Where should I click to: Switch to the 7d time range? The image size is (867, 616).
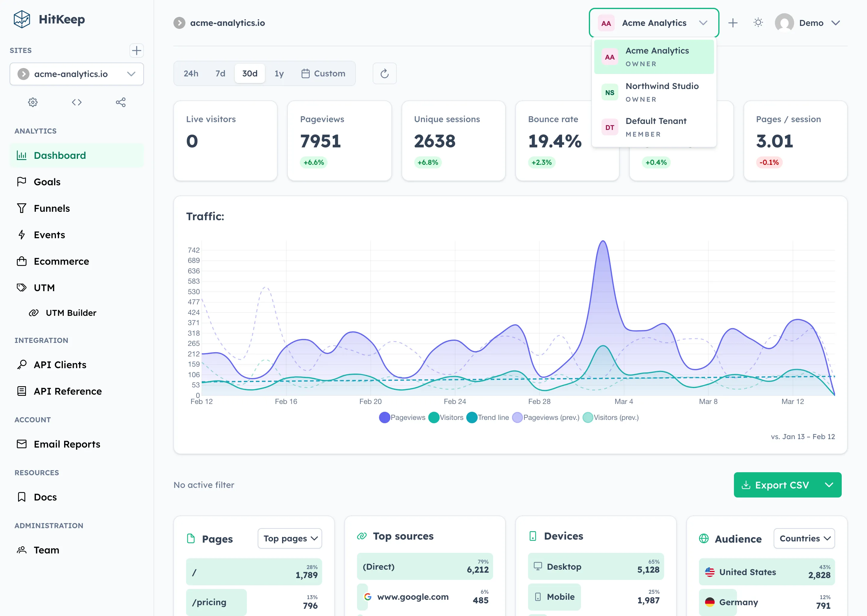click(x=220, y=74)
